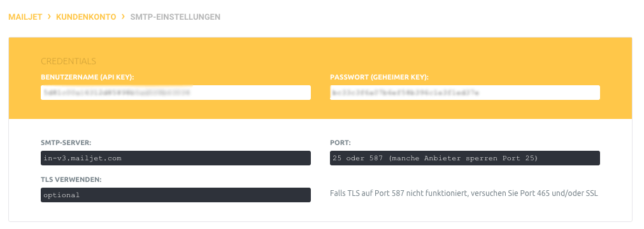Screen dimensions: 644x229
Task: Click the BENUTZERNAME (API KEY) label
Action: click(x=87, y=77)
